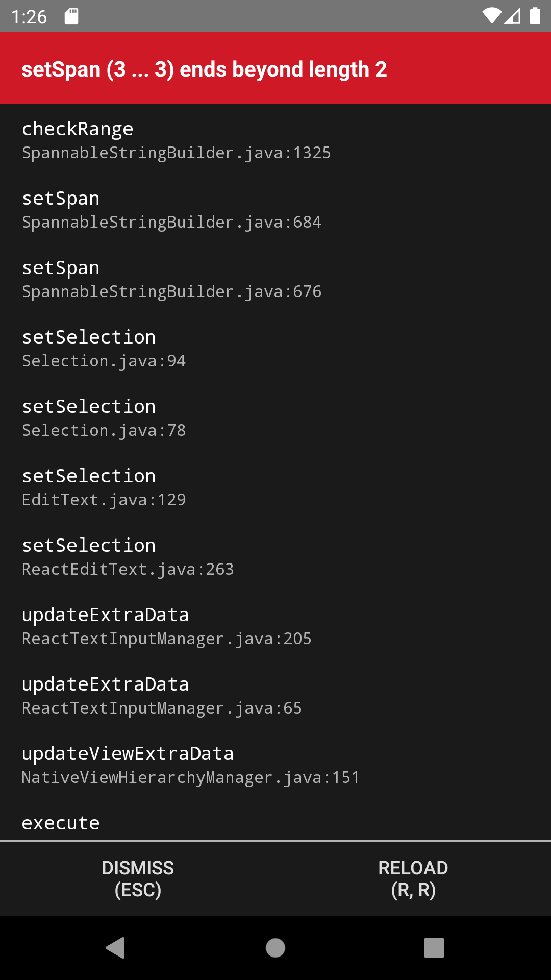Tap the battery indicator in the status bar
Viewport: 551px width, 980px height.
(534, 16)
